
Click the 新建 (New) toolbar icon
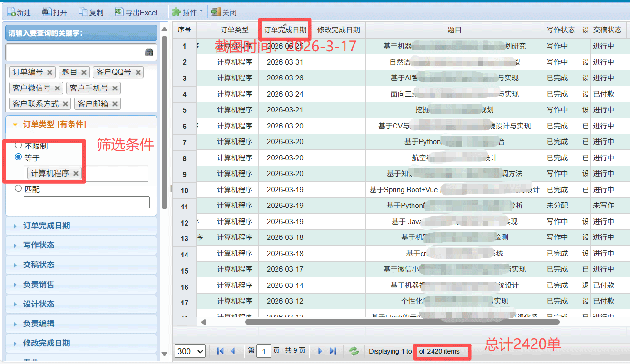(x=11, y=12)
